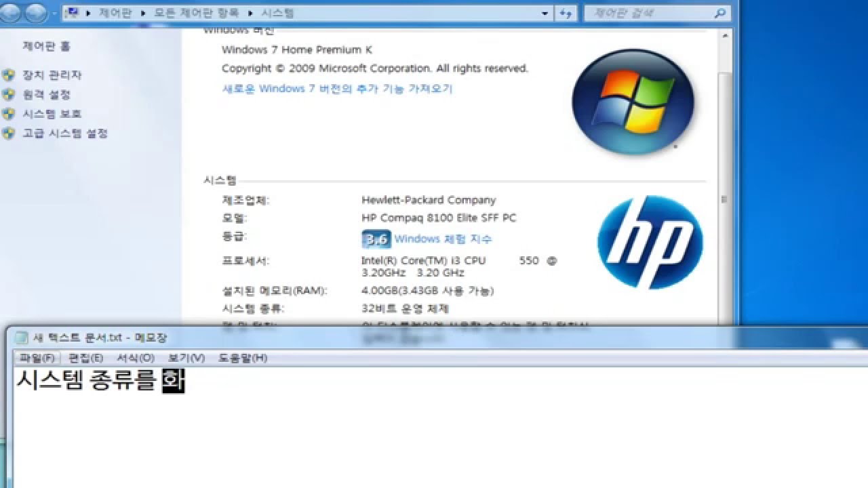Click the processor value Intel Core i3
Image resolution: width=868 pixels, height=488 pixels.
pyautogui.click(x=459, y=266)
